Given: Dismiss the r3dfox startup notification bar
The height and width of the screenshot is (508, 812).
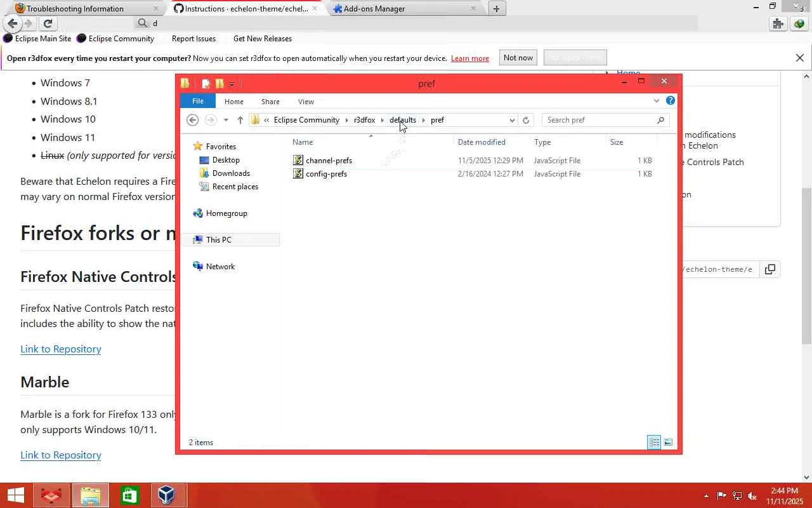Looking at the screenshot, I should 799,58.
